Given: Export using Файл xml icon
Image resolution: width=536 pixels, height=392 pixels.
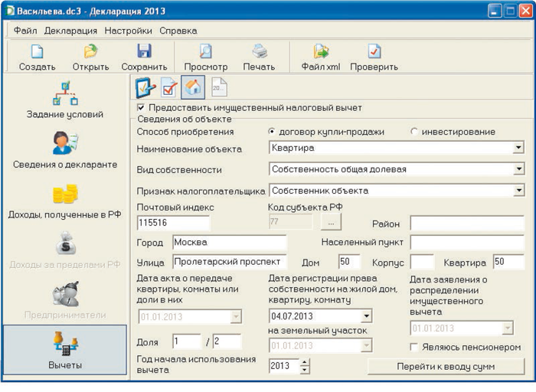Looking at the screenshot, I should tap(320, 52).
